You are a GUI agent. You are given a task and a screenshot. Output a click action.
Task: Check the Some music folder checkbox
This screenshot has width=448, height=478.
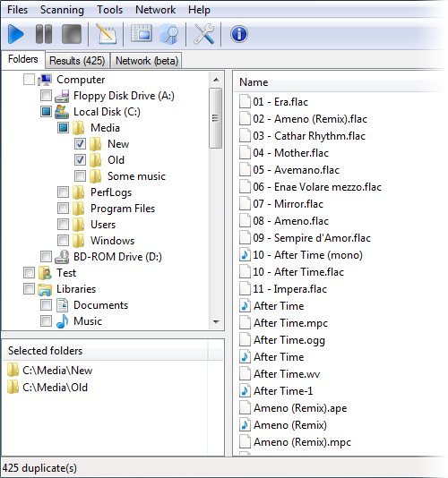coord(81,176)
